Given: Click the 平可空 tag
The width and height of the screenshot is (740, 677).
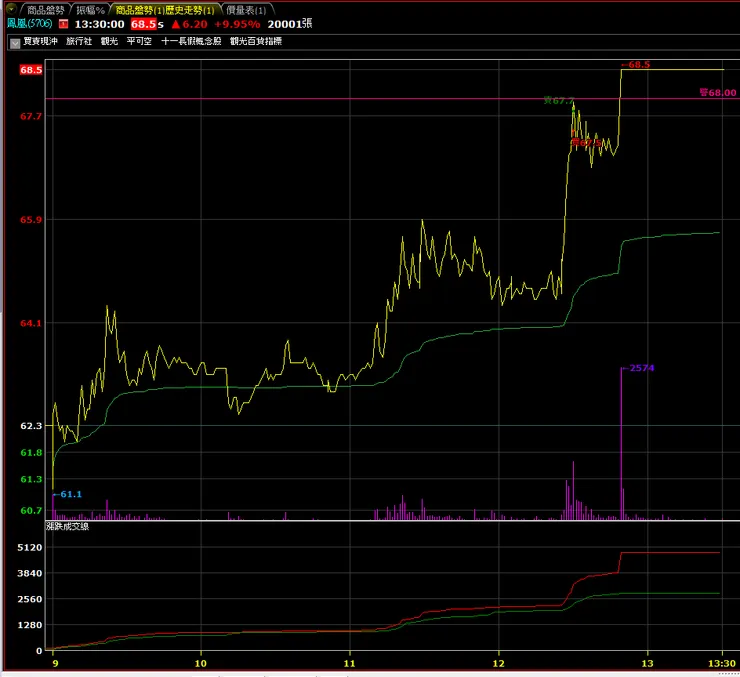Looking at the screenshot, I should [139, 41].
